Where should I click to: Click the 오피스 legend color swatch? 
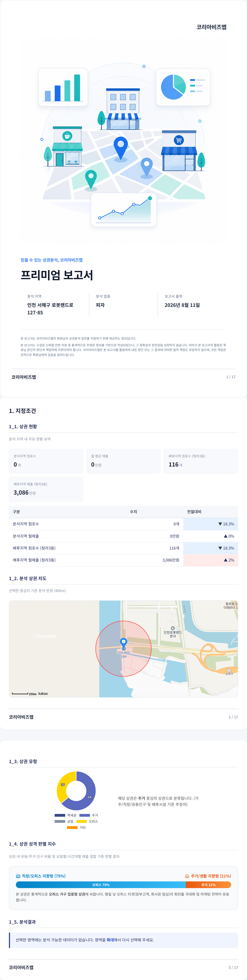82,821
